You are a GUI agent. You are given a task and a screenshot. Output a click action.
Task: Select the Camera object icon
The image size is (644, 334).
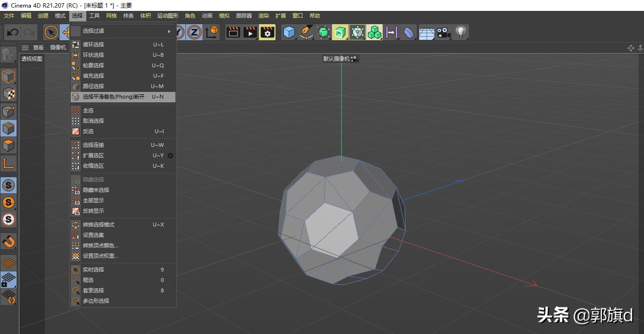tap(443, 32)
